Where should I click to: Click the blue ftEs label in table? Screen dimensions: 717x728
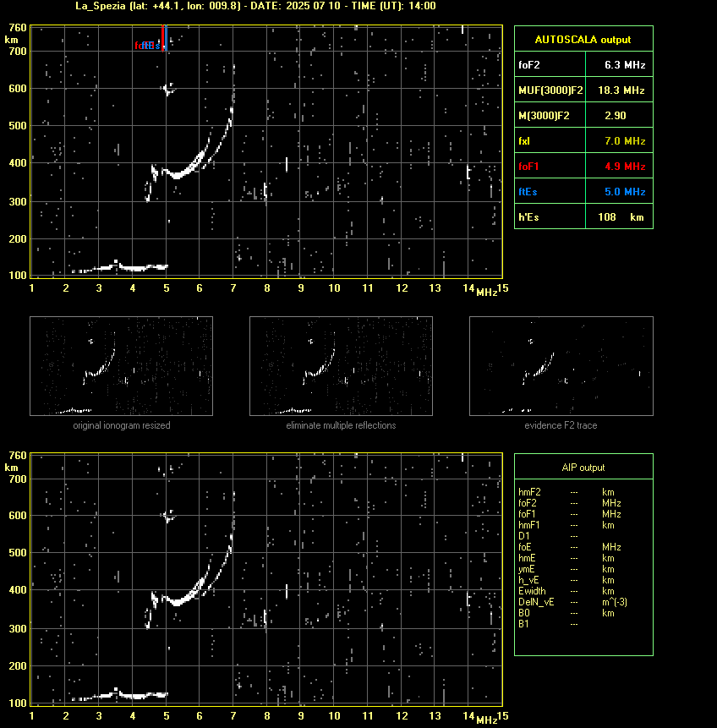click(528, 192)
